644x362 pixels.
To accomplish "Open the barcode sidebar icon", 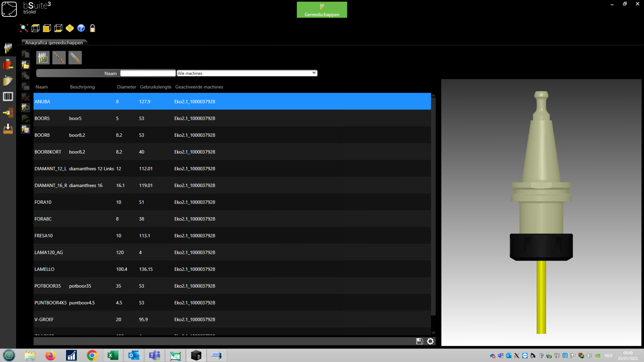I will (8, 97).
